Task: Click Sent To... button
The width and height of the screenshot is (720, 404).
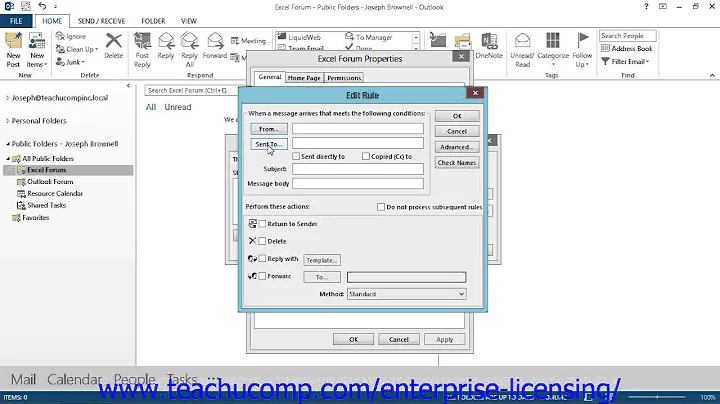Action: (x=269, y=144)
